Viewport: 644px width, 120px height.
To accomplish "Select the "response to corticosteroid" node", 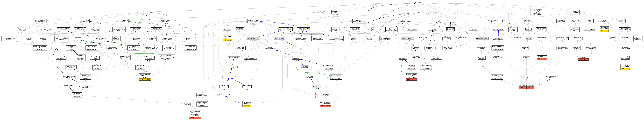I will pyautogui.click(x=625, y=58).
